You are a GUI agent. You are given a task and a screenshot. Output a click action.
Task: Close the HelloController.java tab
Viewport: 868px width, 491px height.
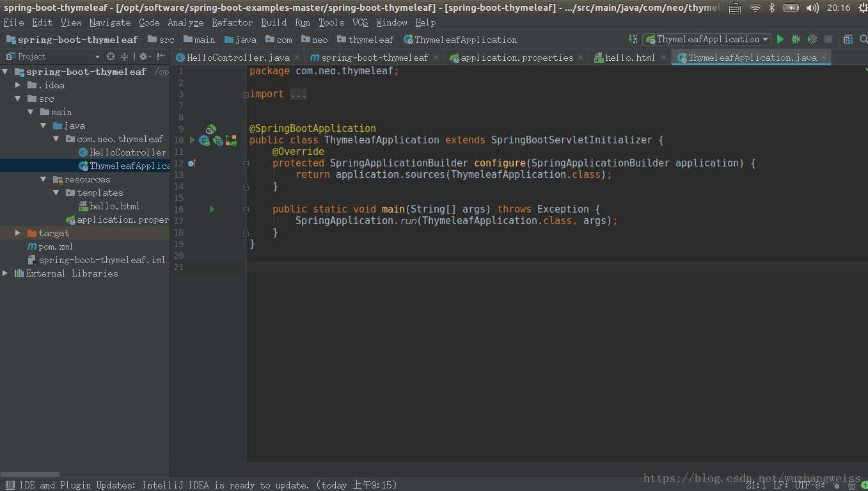[296, 58]
